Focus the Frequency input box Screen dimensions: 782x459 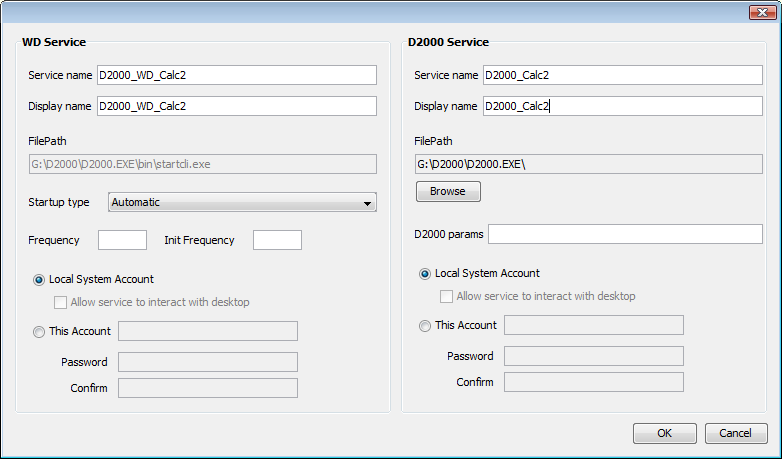tap(122, 240)
